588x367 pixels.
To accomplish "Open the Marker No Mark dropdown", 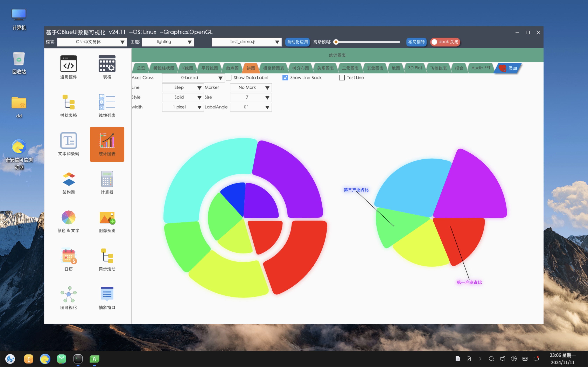I will (x=250, y=88).
